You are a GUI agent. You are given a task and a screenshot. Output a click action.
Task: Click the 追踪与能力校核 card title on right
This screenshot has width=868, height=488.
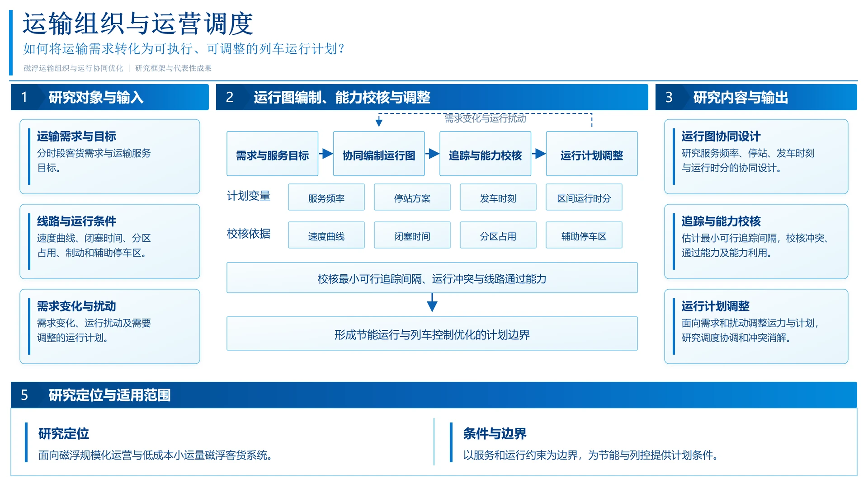(x=721, y=221)
